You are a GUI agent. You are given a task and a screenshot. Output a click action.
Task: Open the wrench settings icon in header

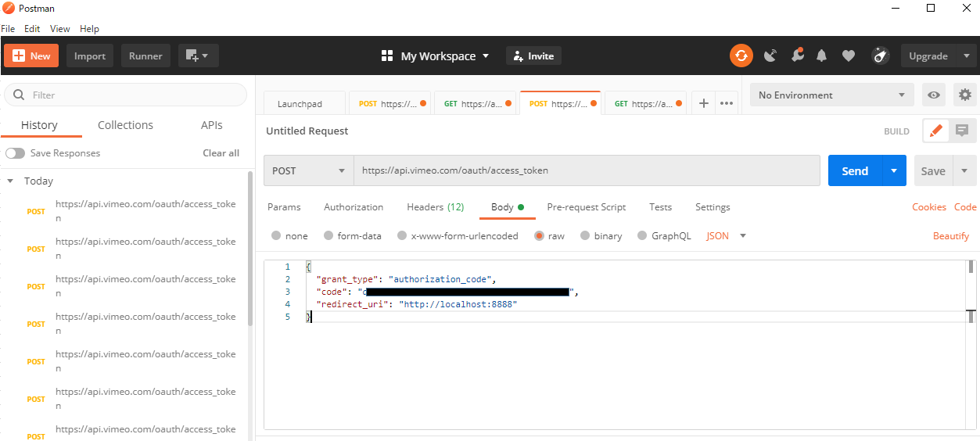pos(797,56)
